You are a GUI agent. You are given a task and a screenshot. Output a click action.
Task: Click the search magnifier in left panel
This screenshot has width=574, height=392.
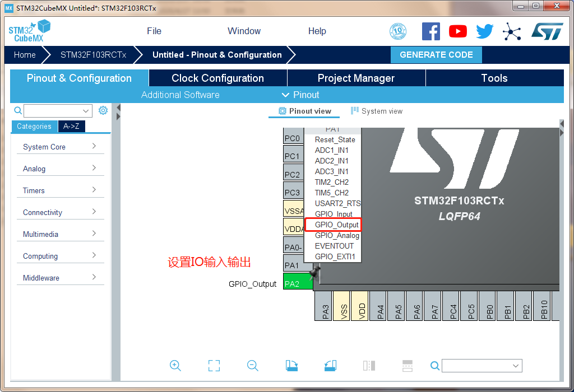click(17, 110)
